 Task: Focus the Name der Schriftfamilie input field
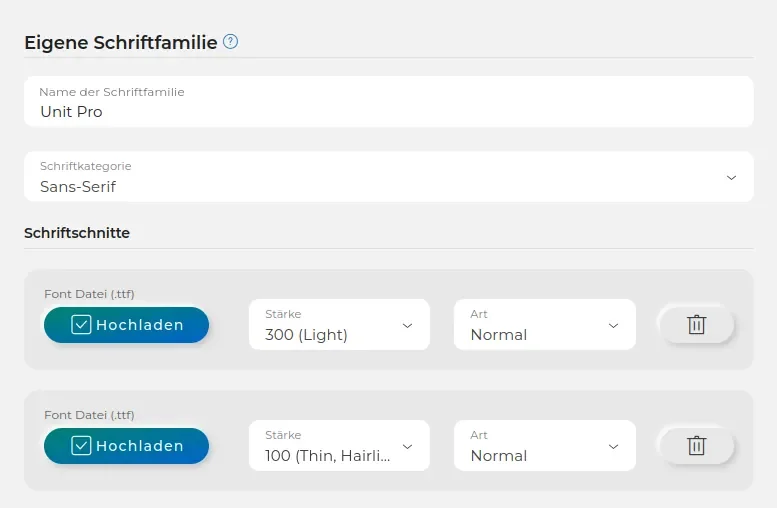pyautogui.click(x=389, y=102)
